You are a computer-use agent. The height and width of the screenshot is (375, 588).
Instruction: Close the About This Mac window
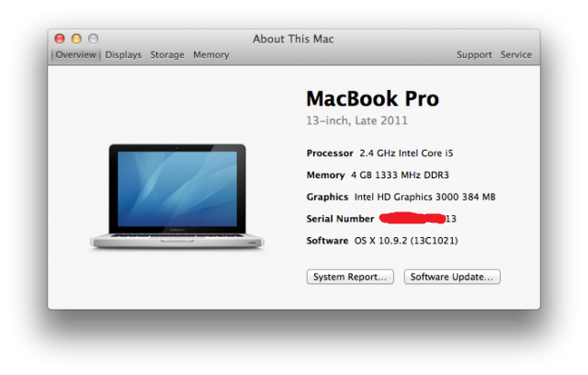60,39
